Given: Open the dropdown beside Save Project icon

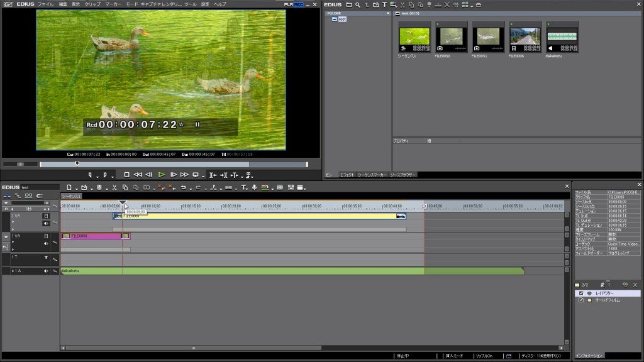Looking at the screenshot, I should (x=107, y=189).
